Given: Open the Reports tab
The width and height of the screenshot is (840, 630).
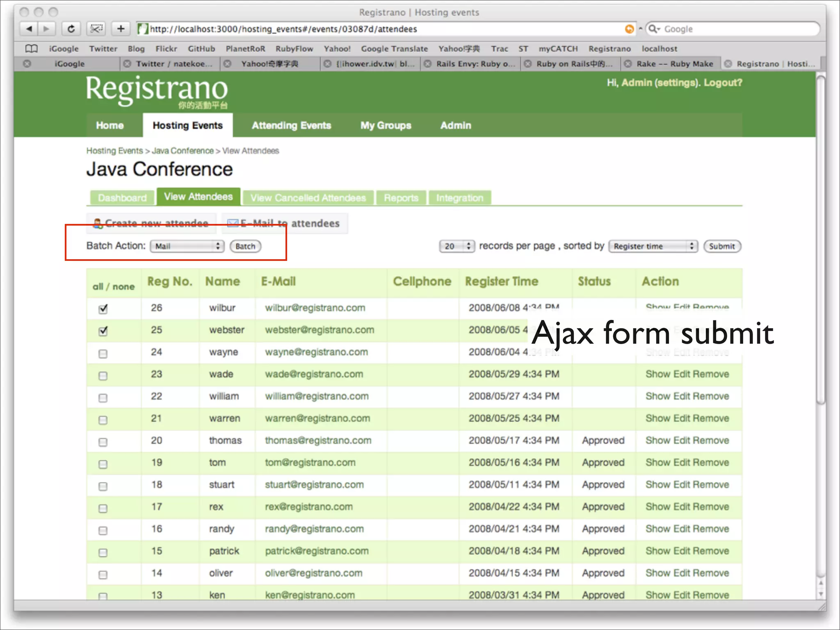Looking at the screenshot, I should click(x=401, y=198).
